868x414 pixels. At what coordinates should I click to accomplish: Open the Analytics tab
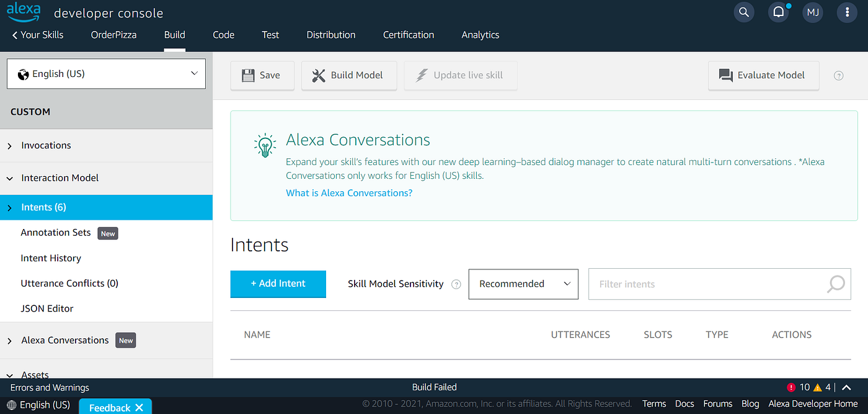pos(480,35)
